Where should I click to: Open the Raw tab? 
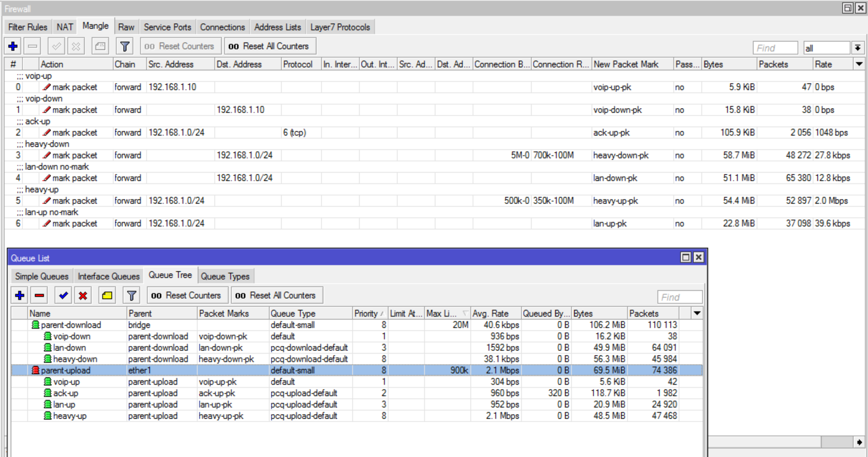126,27
